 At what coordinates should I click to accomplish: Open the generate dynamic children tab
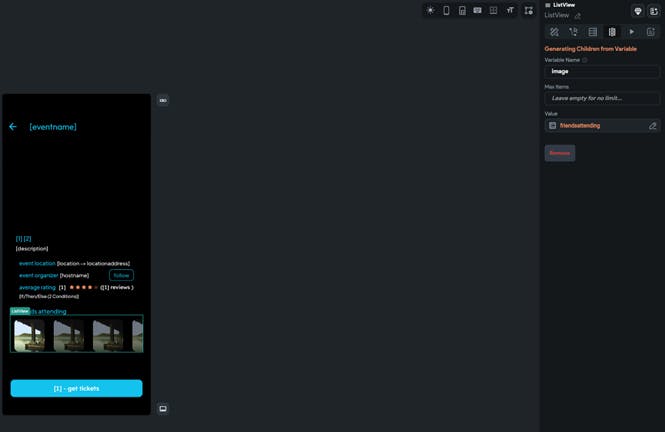(612, 32)
